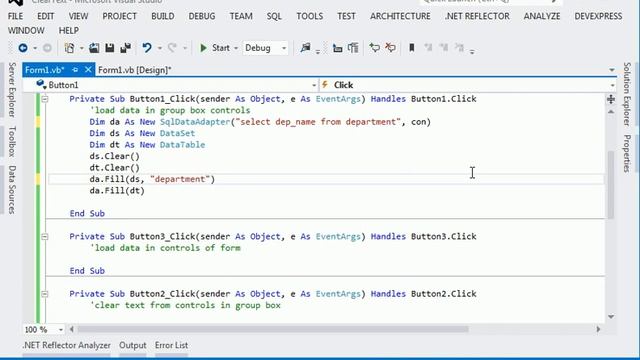640x360 pixels.
Task: Open the Debug configuration dropdown
Action: click(x=284, y=49)
